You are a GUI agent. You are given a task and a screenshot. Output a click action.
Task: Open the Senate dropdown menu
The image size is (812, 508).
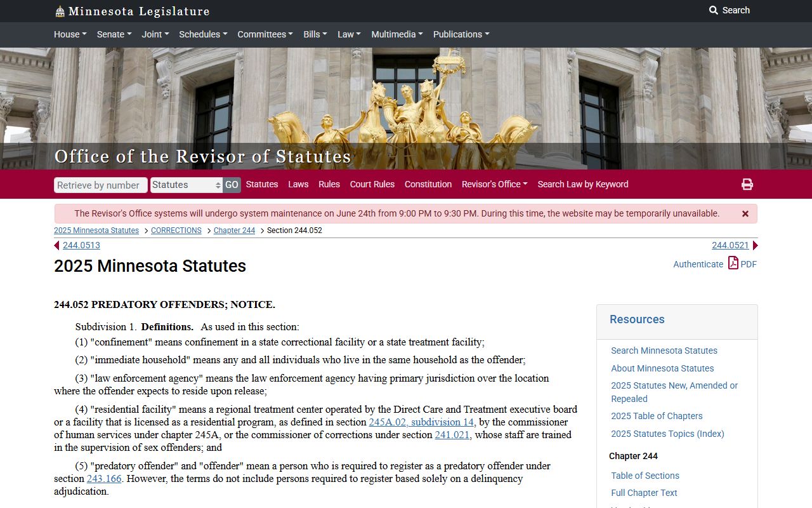(x=115, y=34)
